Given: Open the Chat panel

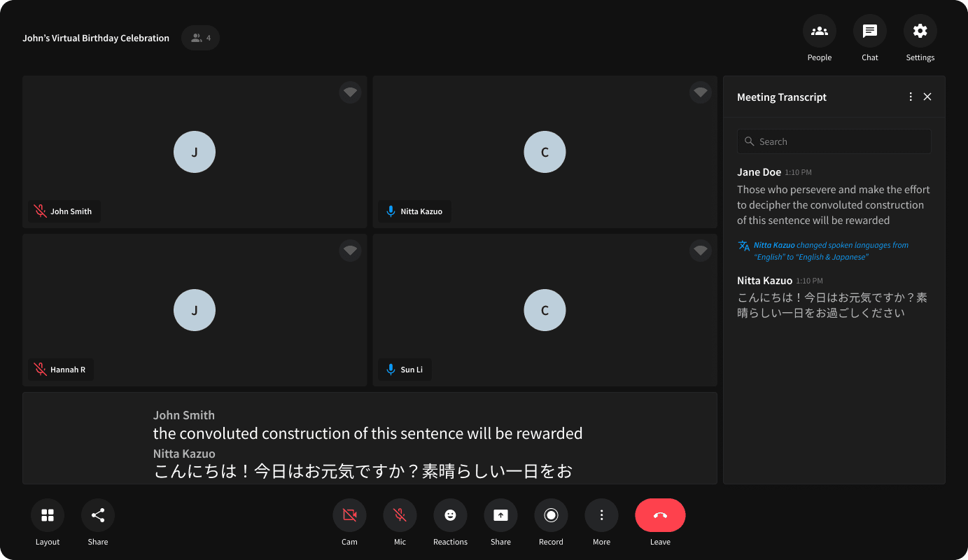Looking at the screenshot, I should click(x=869, y=31).
